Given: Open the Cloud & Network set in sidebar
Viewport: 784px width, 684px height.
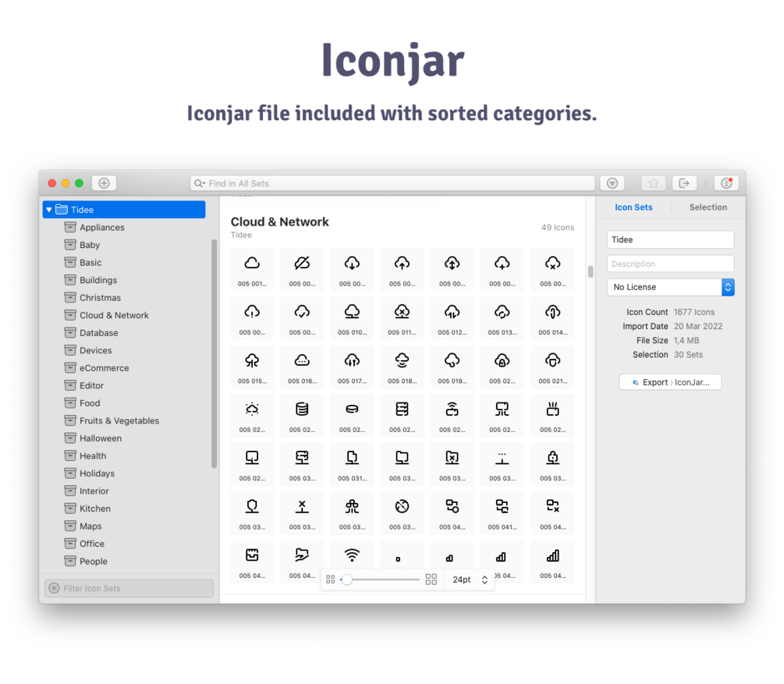Looking at the screenshot, I should pos(114,315).
